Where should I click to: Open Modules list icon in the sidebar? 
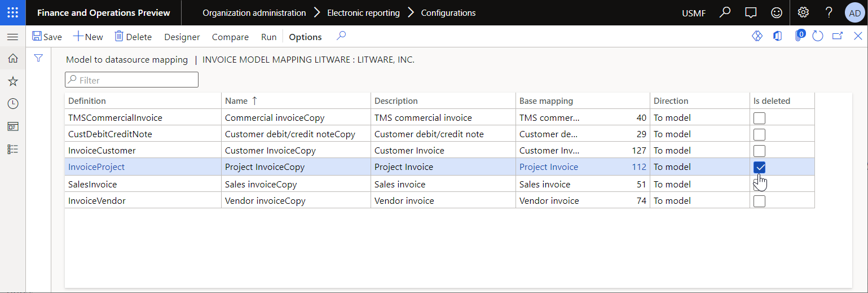12,149
